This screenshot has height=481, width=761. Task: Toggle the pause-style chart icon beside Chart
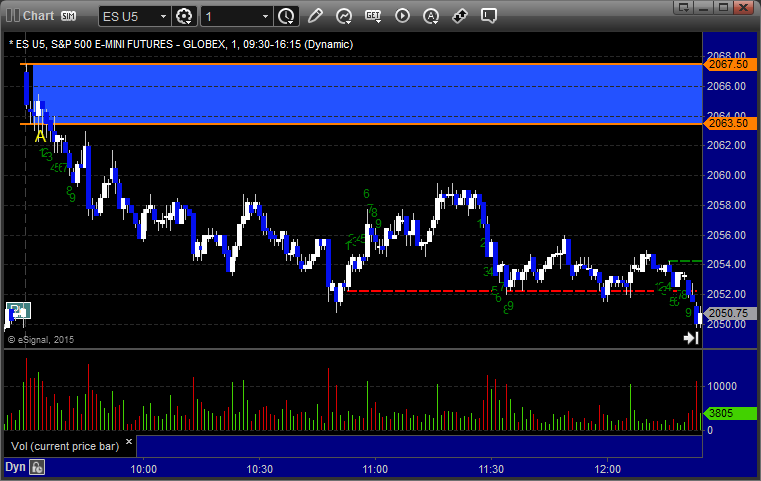13,16
